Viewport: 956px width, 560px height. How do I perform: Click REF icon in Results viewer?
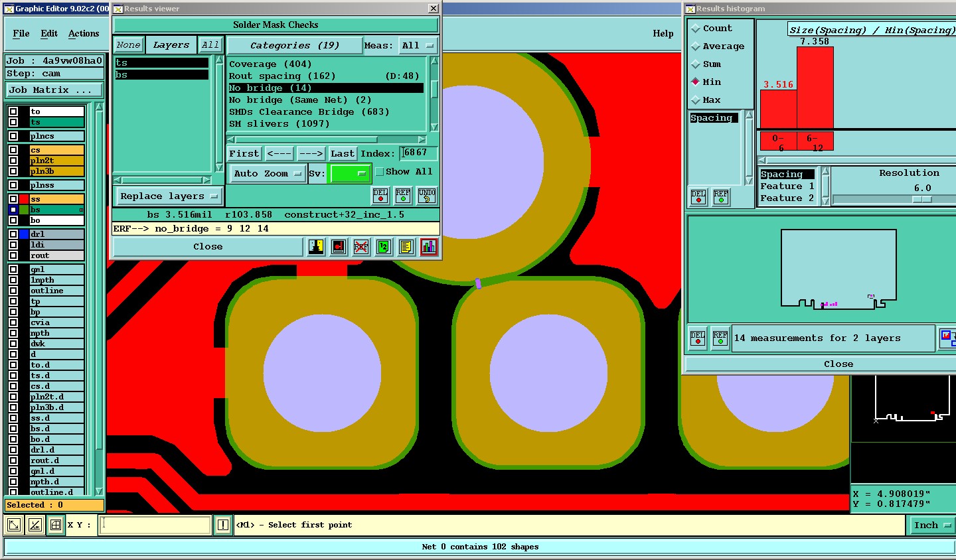403,196
